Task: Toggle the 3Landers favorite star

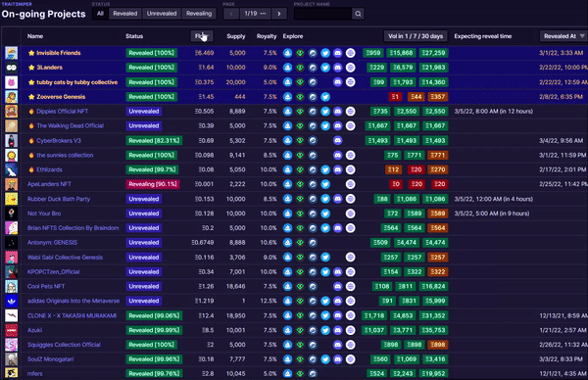Action: coord(31,68)
